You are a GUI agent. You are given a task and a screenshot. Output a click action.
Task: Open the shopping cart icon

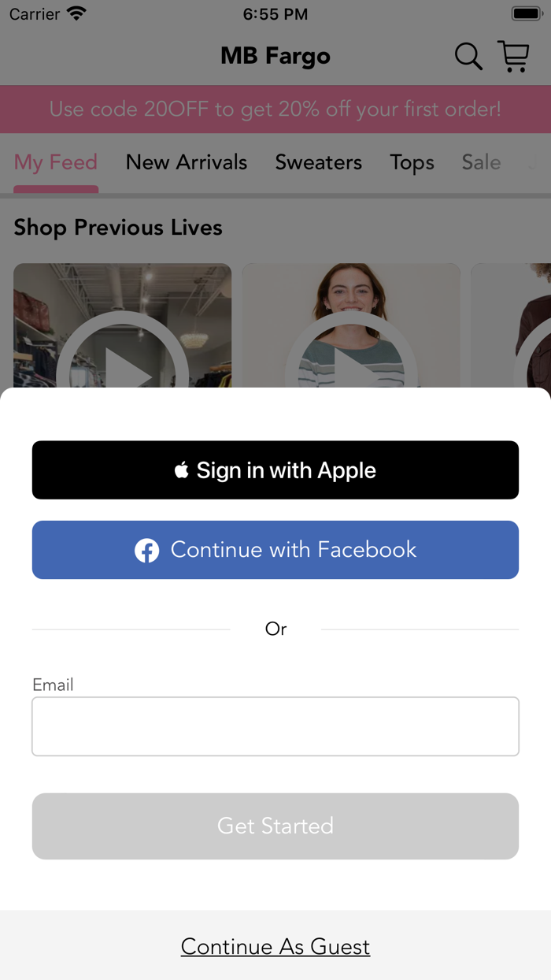[514, 57]
